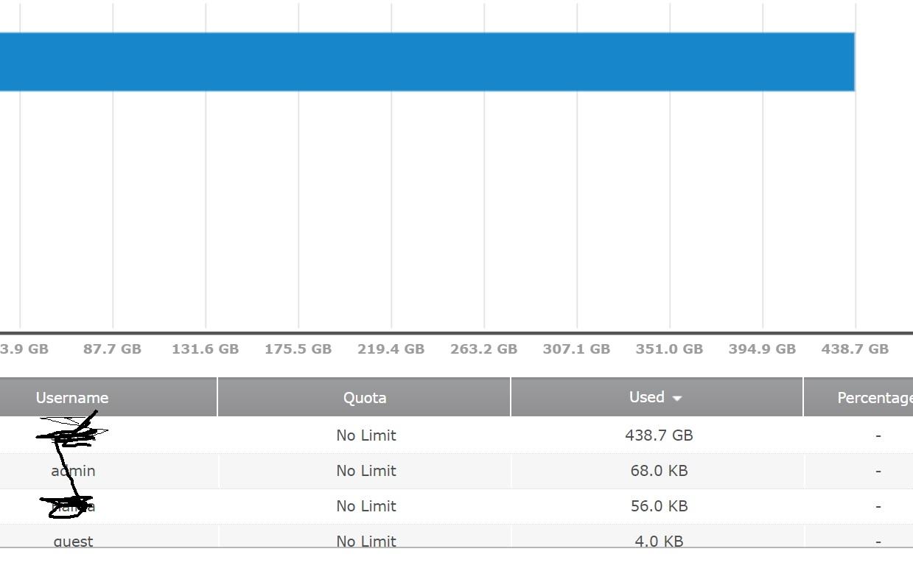Click the Quota column header

pyautogui.click(x=365, y=398)
